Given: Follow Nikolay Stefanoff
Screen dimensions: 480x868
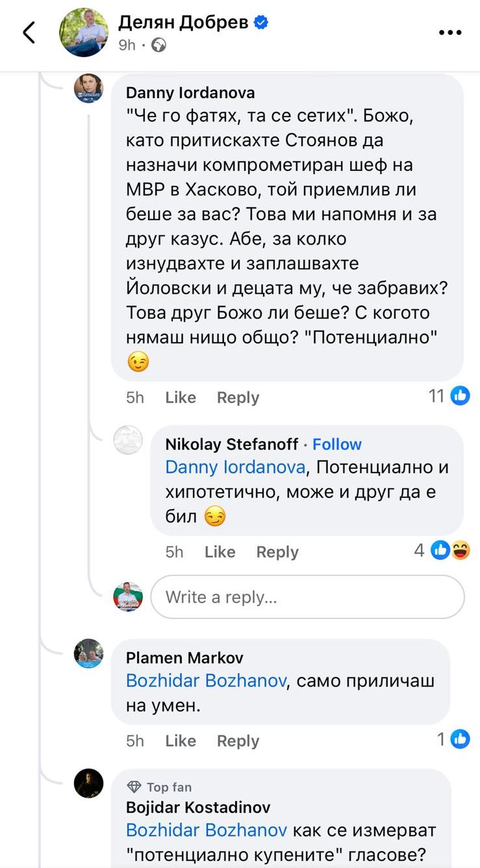Looking at the screenshot, I should click(x=336, y=444).
